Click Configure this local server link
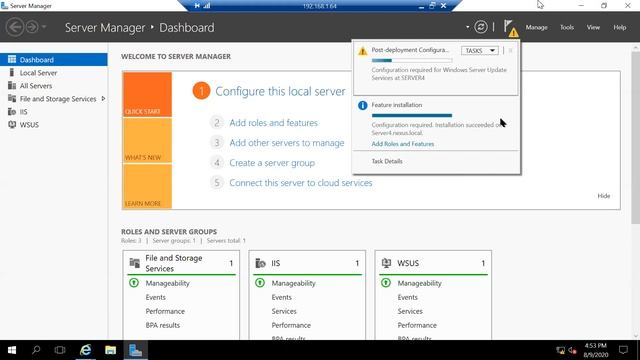The height and width of the screenshot is (360, 640). (x=280, y=91)
